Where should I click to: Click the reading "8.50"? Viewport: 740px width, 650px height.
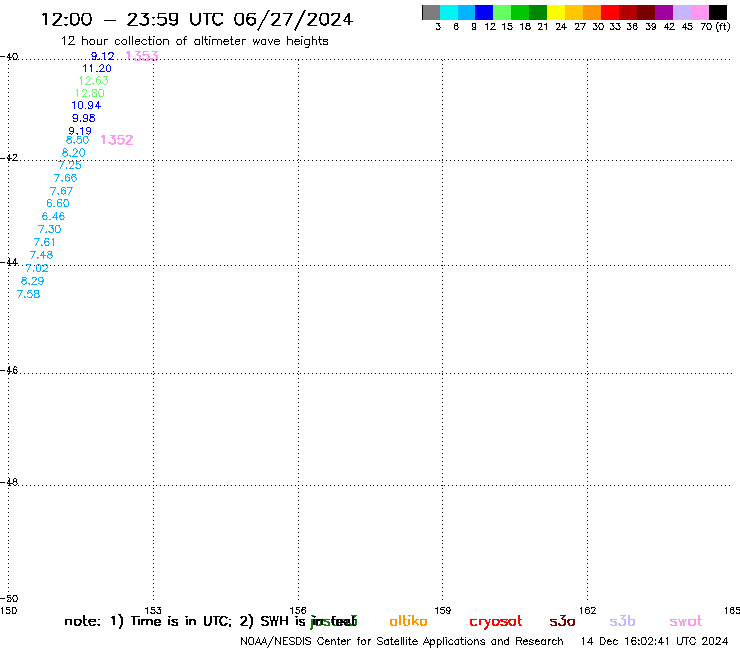[77, 140]
